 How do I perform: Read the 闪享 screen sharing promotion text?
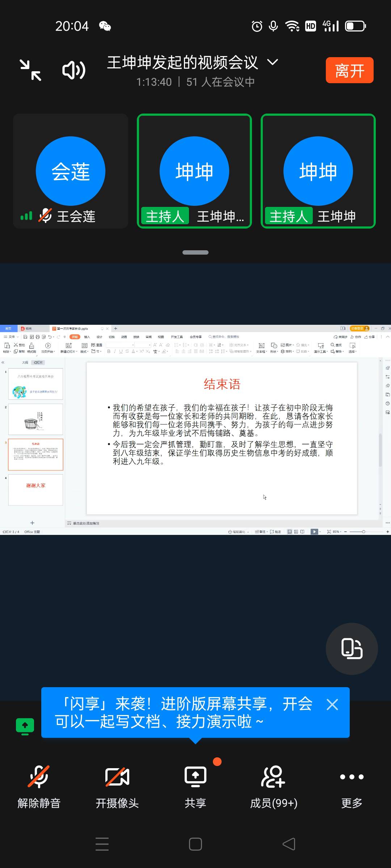[x=184, y=712]
